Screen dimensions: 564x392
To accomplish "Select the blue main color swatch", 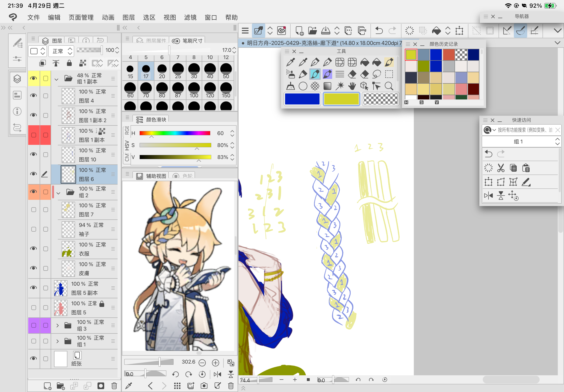I will point(302,99).
